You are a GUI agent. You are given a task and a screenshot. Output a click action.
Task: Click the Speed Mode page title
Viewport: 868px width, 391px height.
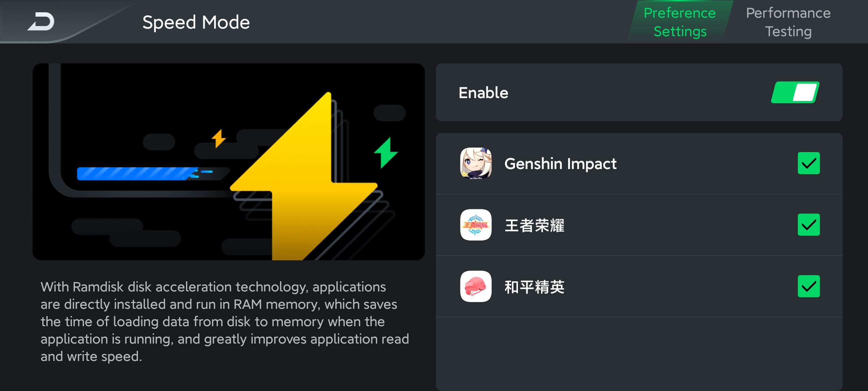(x=196, y=22)
